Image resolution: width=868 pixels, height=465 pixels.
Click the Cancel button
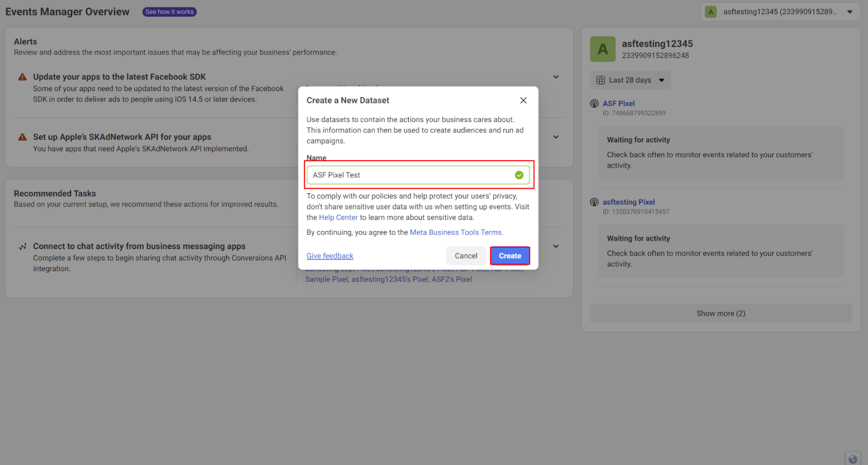coord(466,256)
